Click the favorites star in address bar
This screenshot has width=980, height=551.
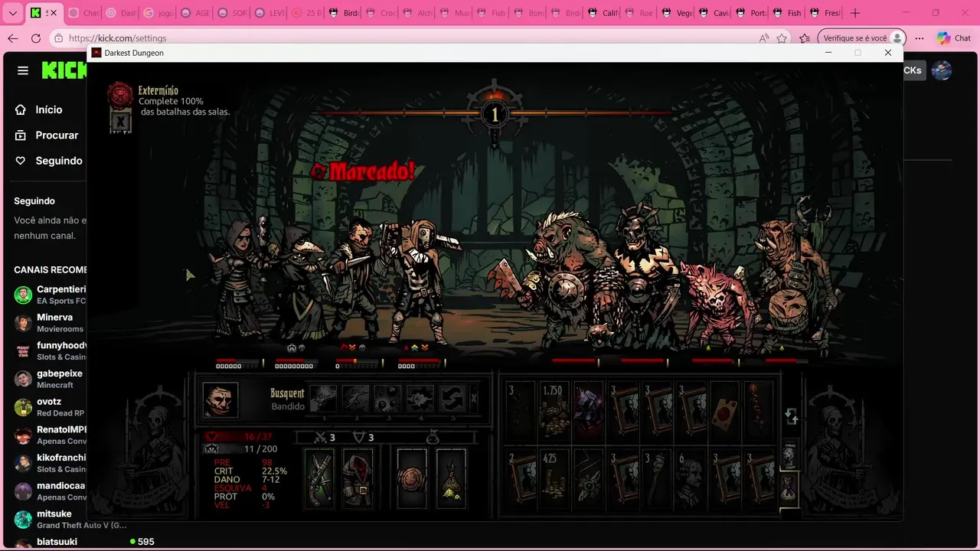point(782,38)
